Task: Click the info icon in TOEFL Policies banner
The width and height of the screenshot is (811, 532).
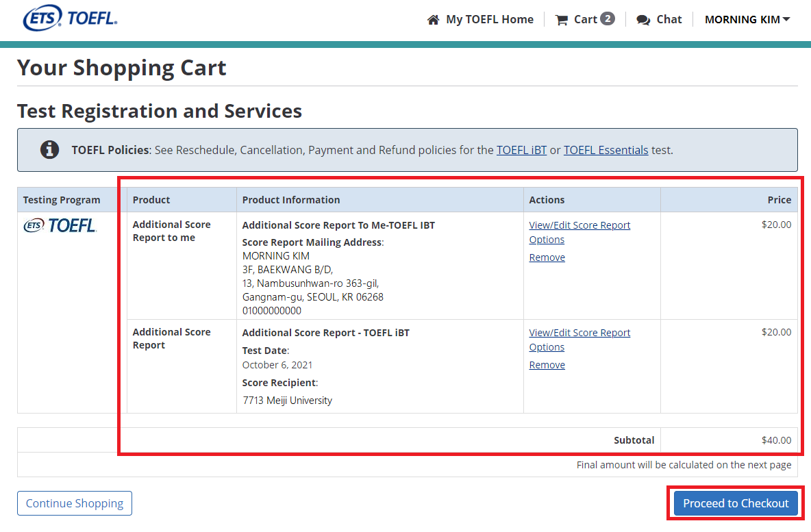Action: pos(49,150)
